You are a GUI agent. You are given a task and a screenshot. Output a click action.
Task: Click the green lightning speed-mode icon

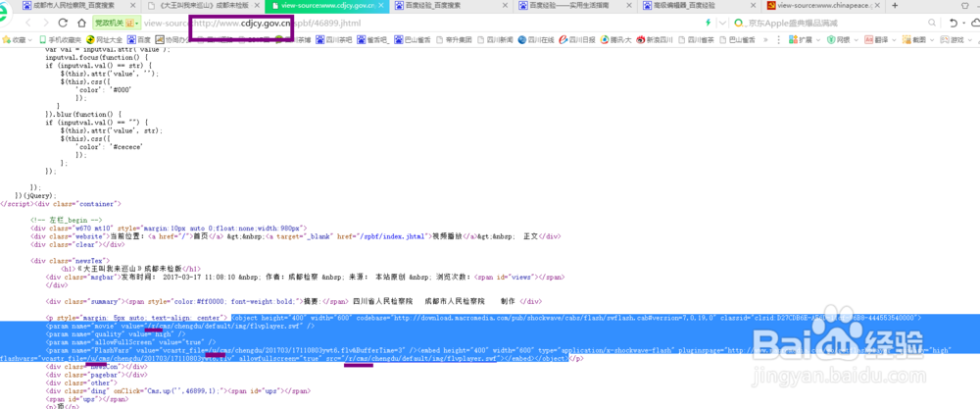tap(708, 23)
